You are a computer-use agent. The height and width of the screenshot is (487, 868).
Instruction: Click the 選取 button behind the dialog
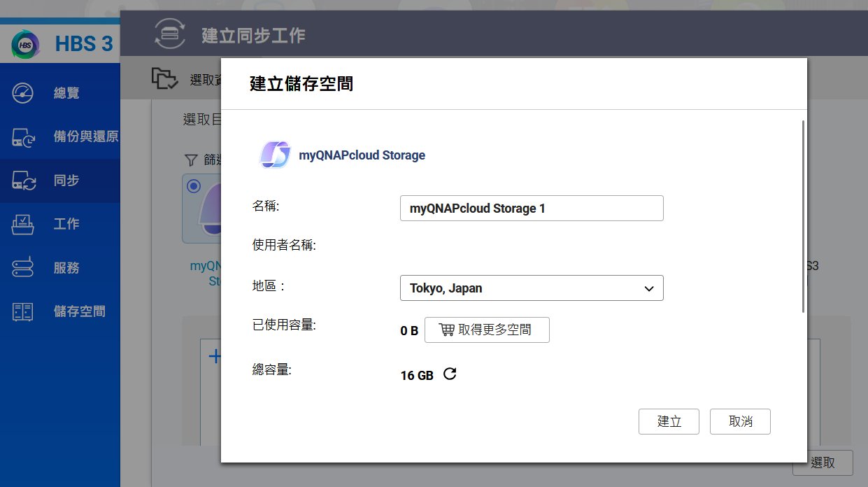pos(823,463)
